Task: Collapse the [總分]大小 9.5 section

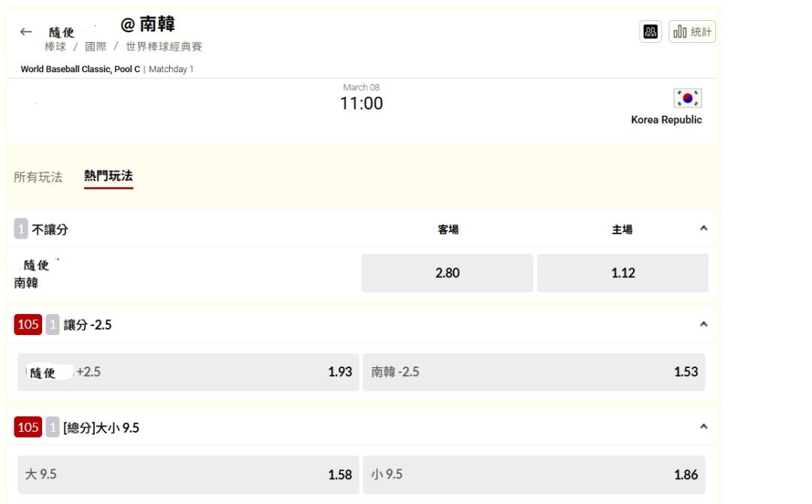Action: coord(703,427)
